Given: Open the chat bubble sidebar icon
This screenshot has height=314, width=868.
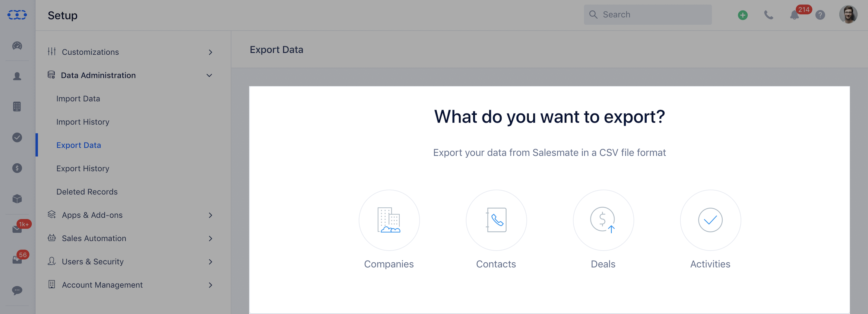Looking at the screenshot, I should (17, 290).
